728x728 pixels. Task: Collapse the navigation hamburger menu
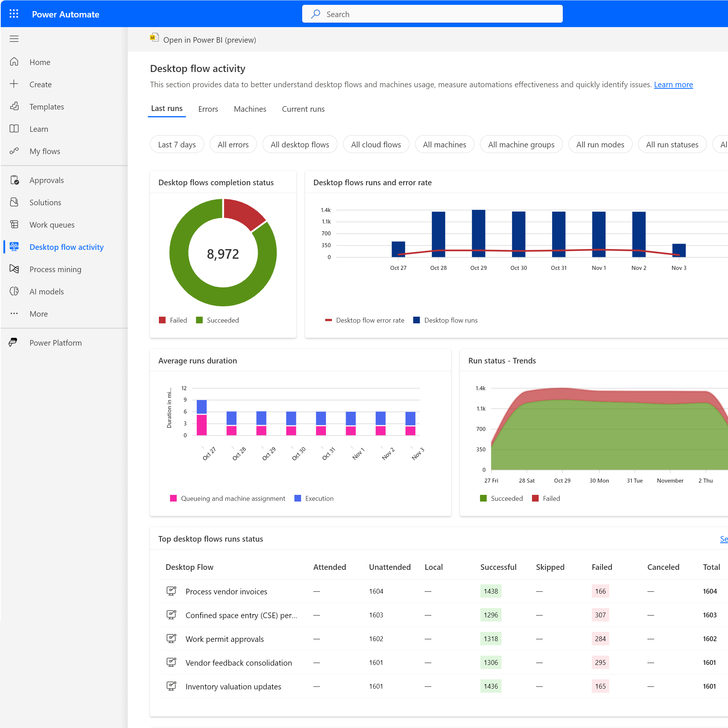pos(14,39)
